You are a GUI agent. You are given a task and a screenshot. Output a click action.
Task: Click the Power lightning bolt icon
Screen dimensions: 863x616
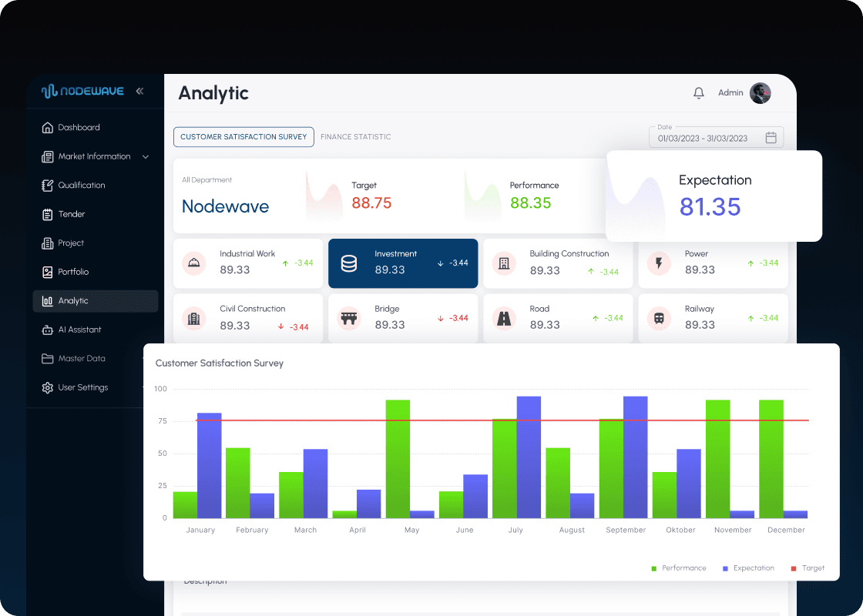[x=659, y=263]
